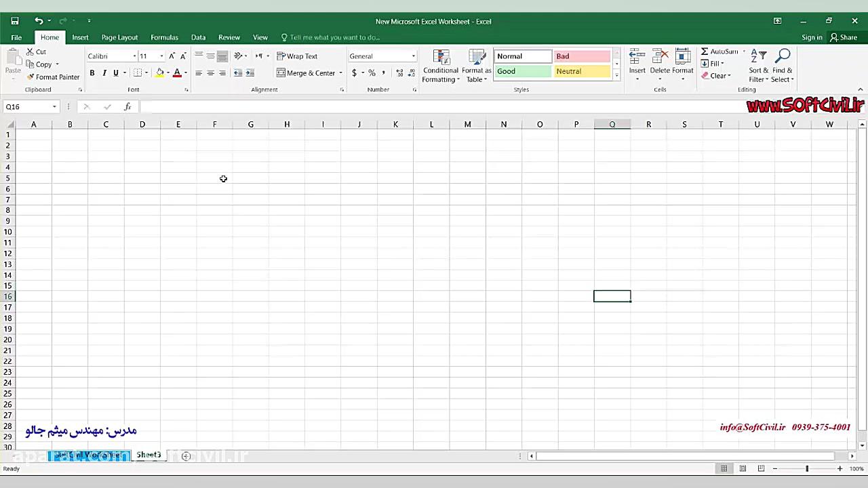This screenshot has width=868, height=488.
Task: Toggle Wrap Text option
Action: (x=297, y=56)
